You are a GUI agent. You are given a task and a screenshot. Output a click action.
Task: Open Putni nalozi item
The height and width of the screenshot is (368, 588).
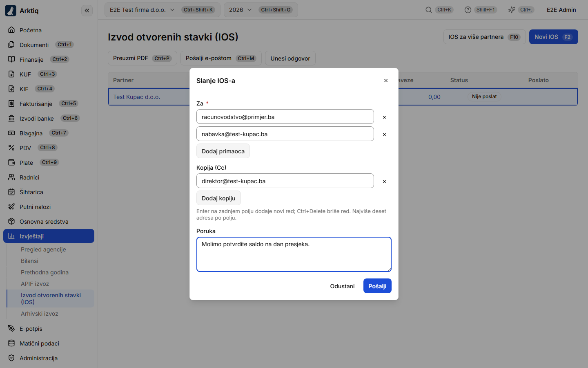coord(49,207)
